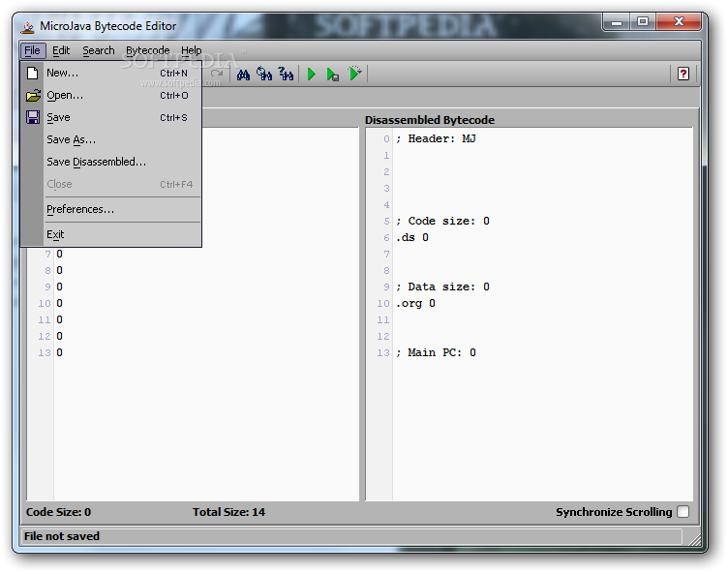The height and width of the screenshot is (573, 728).
Task: Click 'Total Size: 14' status label
Action: pos(228,512)
